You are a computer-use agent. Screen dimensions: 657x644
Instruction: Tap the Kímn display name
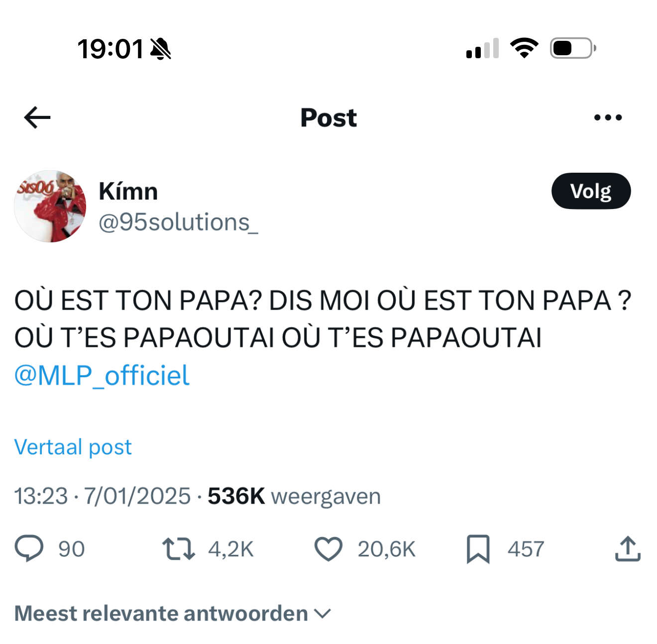(x=128, y=191)
